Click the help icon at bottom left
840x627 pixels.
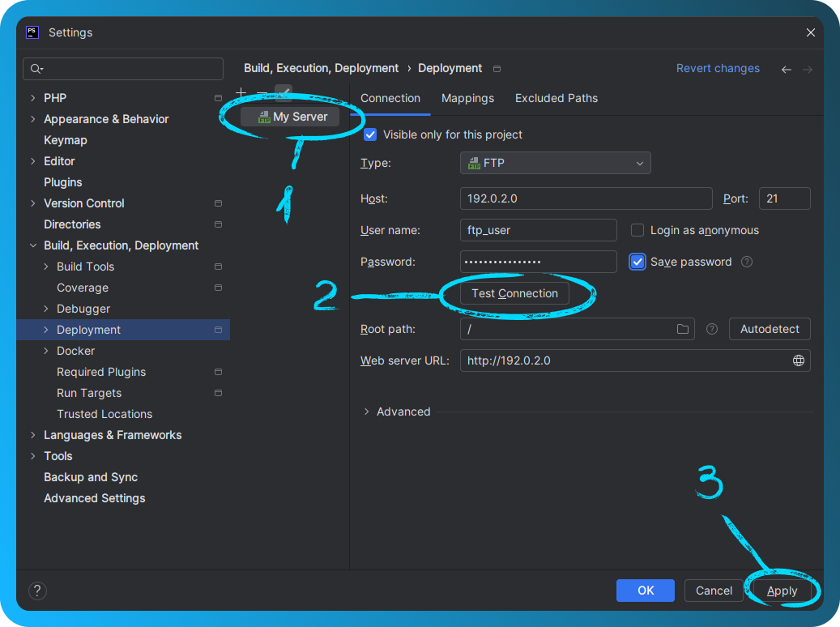coord(37,591)
